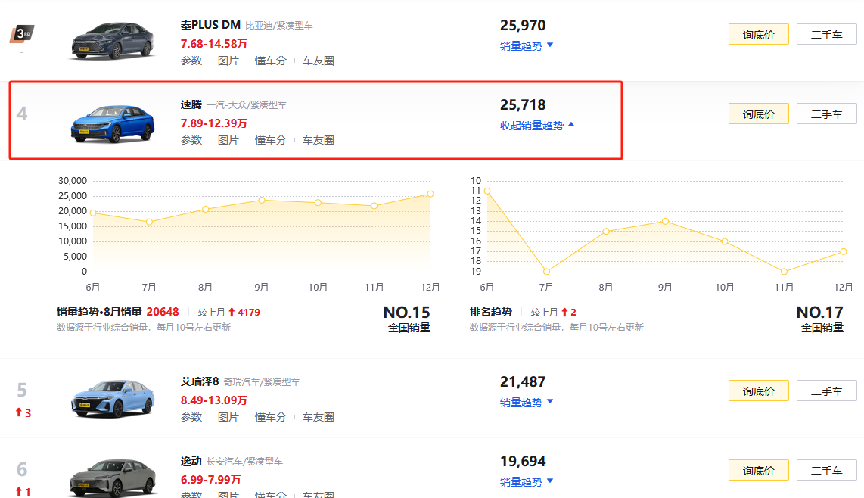This screenshot has height=498, width=864.
Task: Click the 艾瑞泽8 light blue car thumbnail
Action: (113, 398)
